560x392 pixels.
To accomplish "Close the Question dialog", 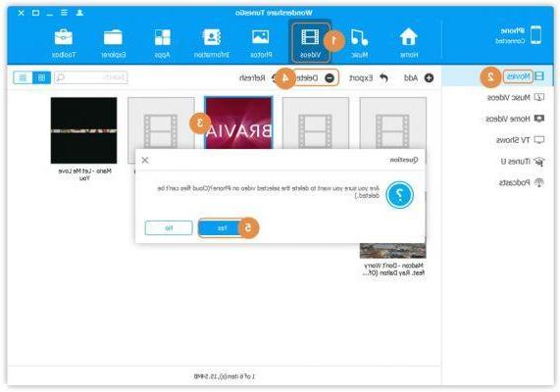I will click(145, 160).
